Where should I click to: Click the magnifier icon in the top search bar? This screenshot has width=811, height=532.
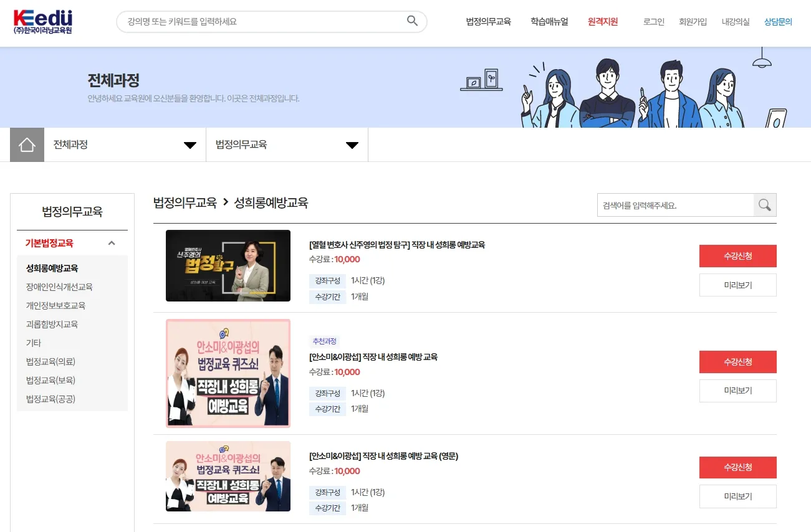pyautogui.click(x=411, y=21)
